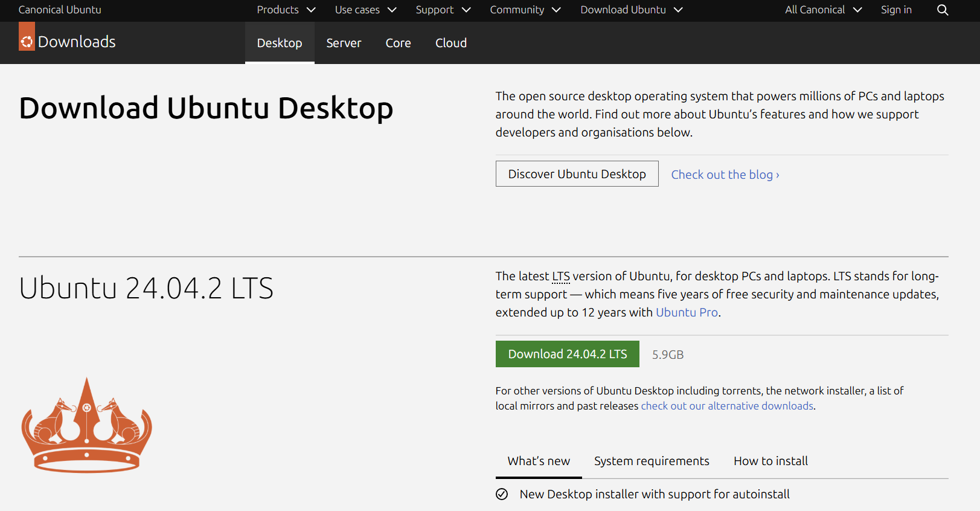Click Discover Ubuntu Desktop button

pyautogui.click(x=577, y=174)
